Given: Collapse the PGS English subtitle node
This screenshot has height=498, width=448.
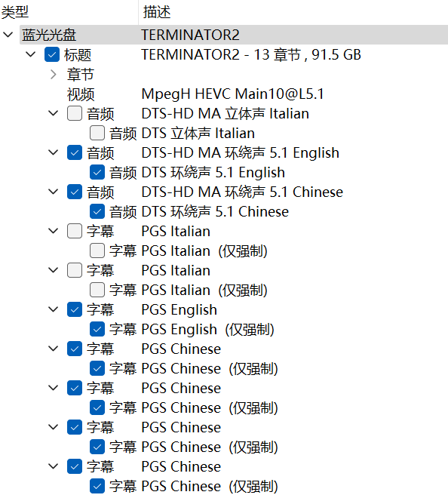Looking at the screenshot, I should (53, 309).
